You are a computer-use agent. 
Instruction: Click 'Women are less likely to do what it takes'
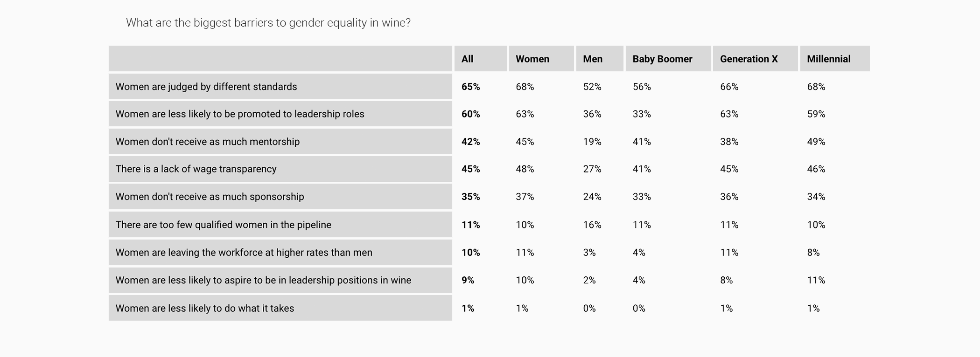[205, 308]
